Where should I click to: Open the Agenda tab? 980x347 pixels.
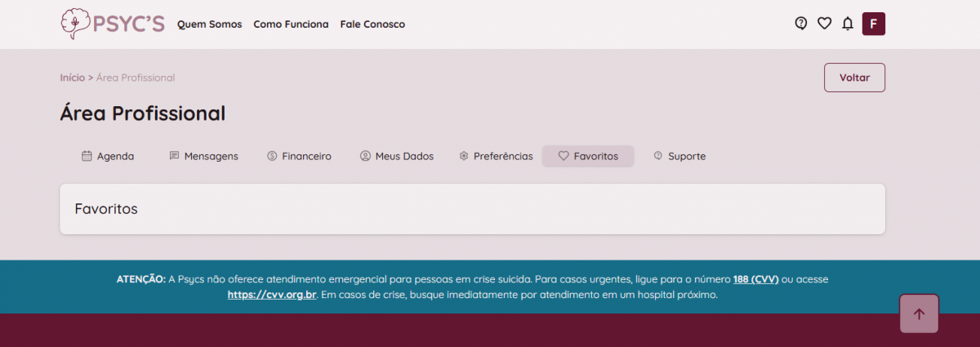[108, 156]
